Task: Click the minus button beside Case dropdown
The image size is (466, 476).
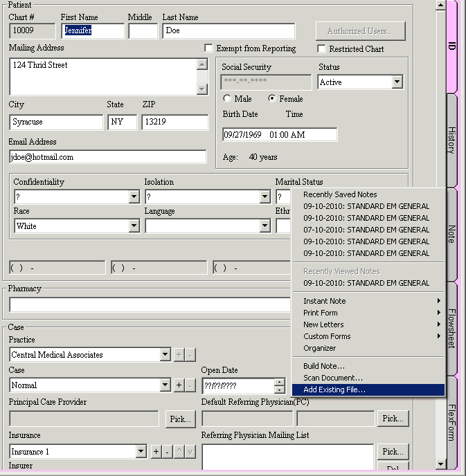Action: click(190, 385)
